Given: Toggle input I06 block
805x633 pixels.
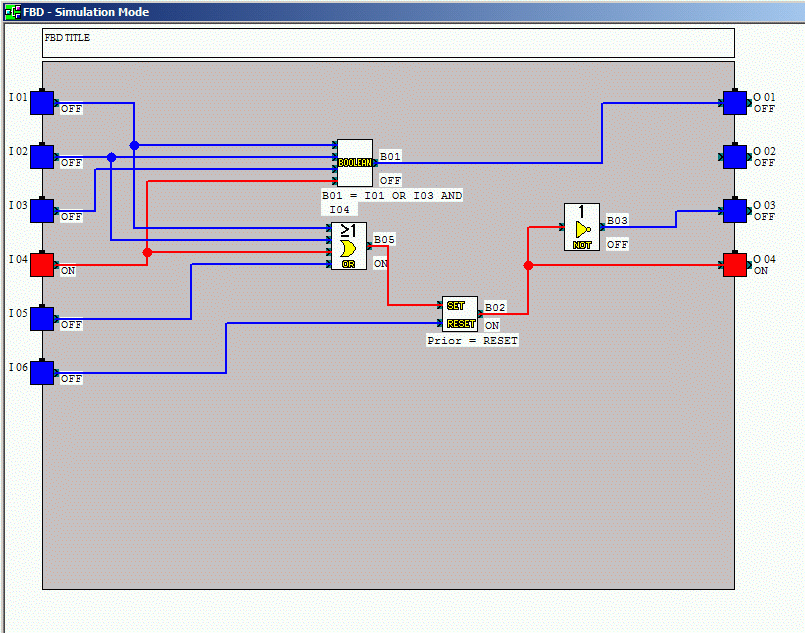Looking at the screenshot, I should pyautogui.click(x=42, y=373).
